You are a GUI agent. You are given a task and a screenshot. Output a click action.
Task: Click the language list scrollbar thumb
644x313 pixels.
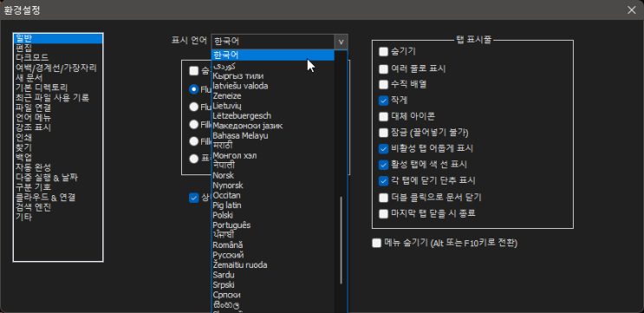pos(341,241)
